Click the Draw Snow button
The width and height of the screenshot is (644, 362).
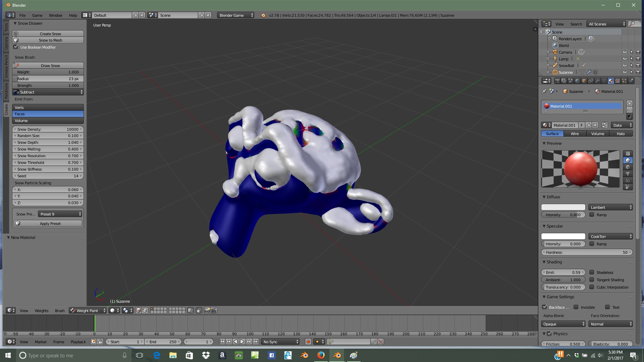(48, 65)
